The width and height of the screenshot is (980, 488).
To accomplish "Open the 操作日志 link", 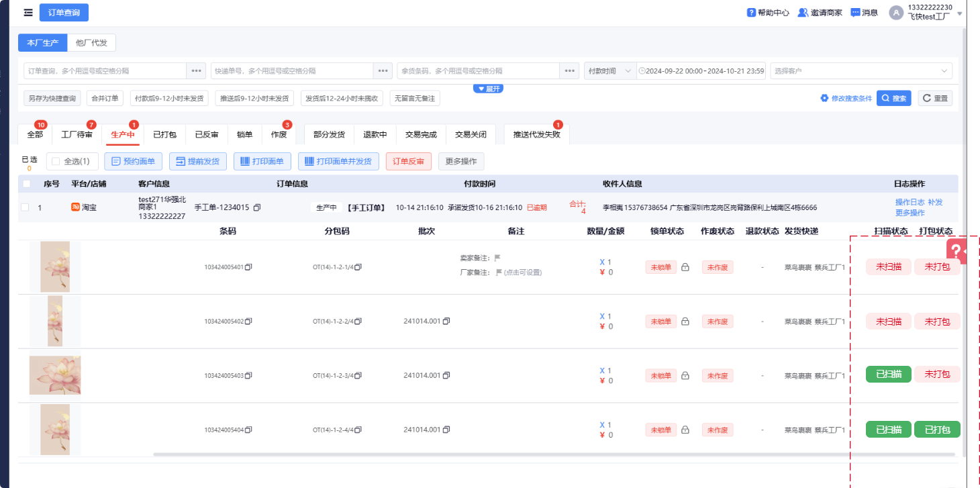I will coord(910,202).
